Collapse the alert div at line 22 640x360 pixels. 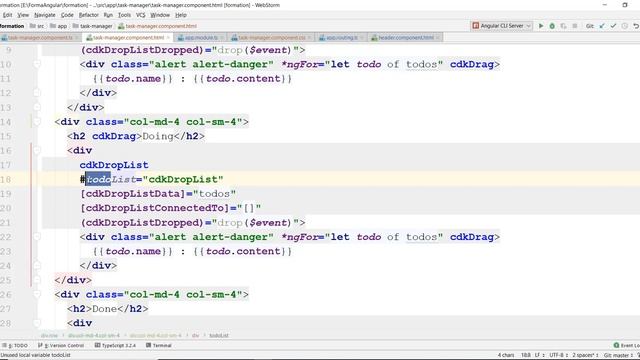tap(37, 237)
